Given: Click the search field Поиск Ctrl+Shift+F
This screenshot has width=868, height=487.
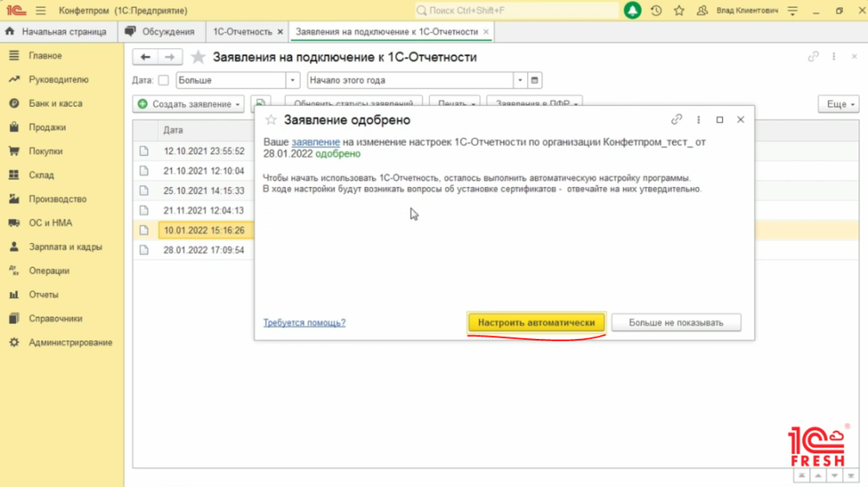Looking at the screenshot, I should point(516,10).
